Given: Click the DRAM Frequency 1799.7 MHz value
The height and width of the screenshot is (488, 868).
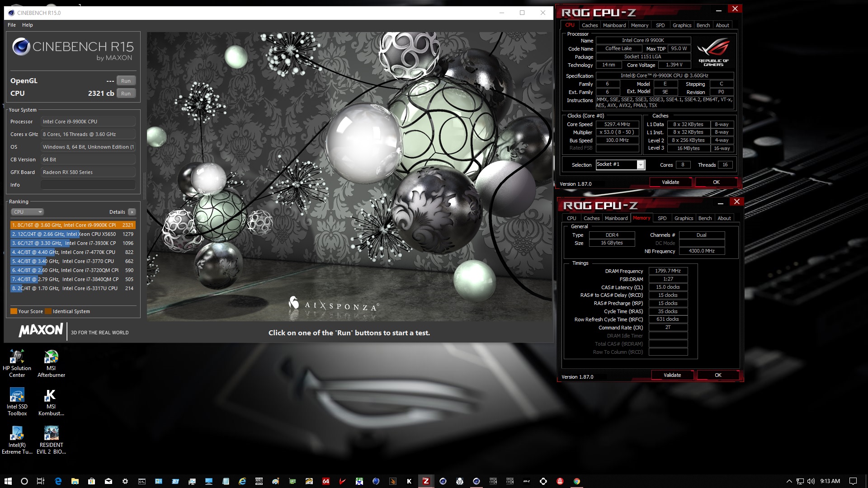Looking at the screenshot, I should (x=668, y=271).
